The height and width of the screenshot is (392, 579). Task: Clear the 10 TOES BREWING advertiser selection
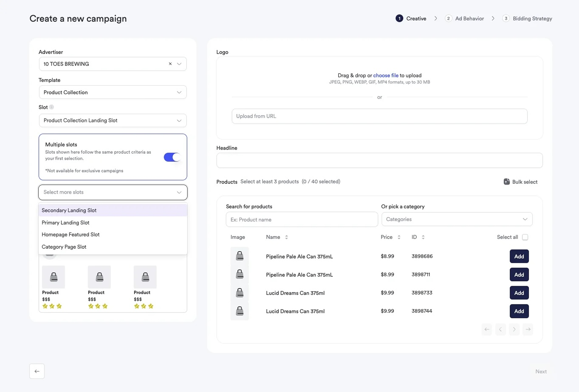[170, 64]
